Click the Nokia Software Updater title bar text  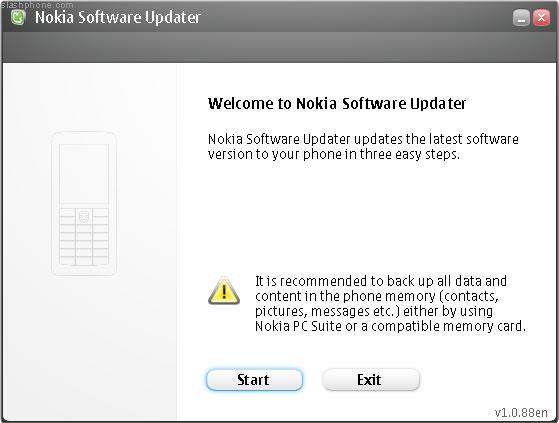(x=118, y=17)
